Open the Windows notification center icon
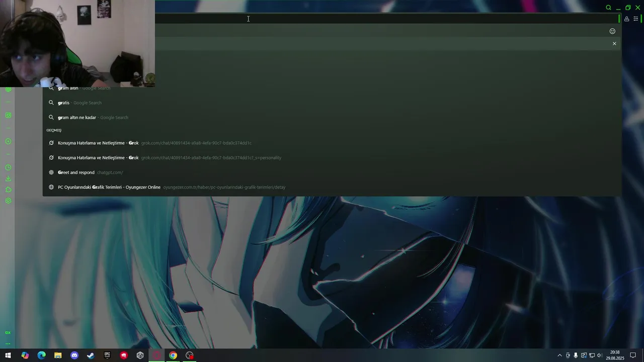Image resolution: width=644 pixels, height=362 pixels. 633,355
